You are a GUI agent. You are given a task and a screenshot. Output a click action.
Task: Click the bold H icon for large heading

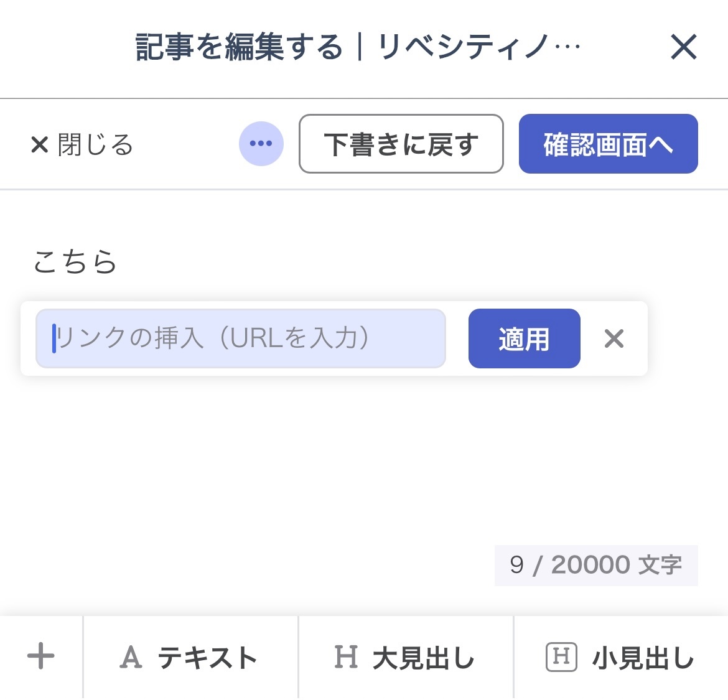346,657
